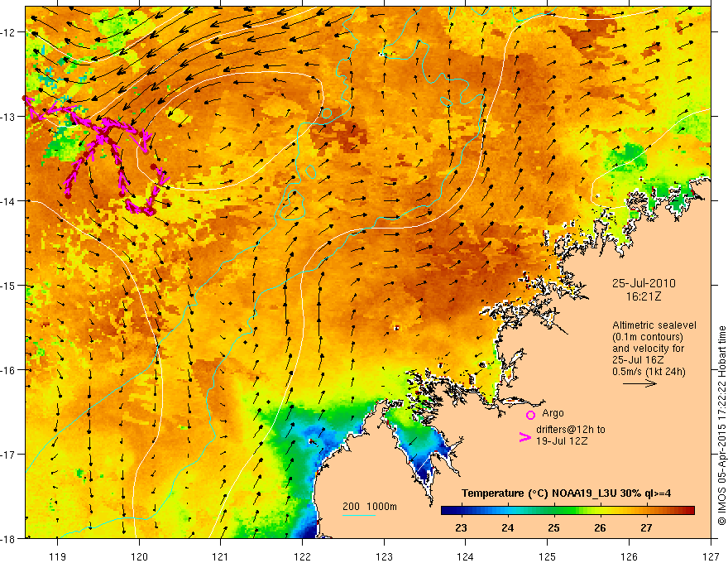
Task: Click the color bar label 25
Action: pyautogui.click(x=553, y=528)
